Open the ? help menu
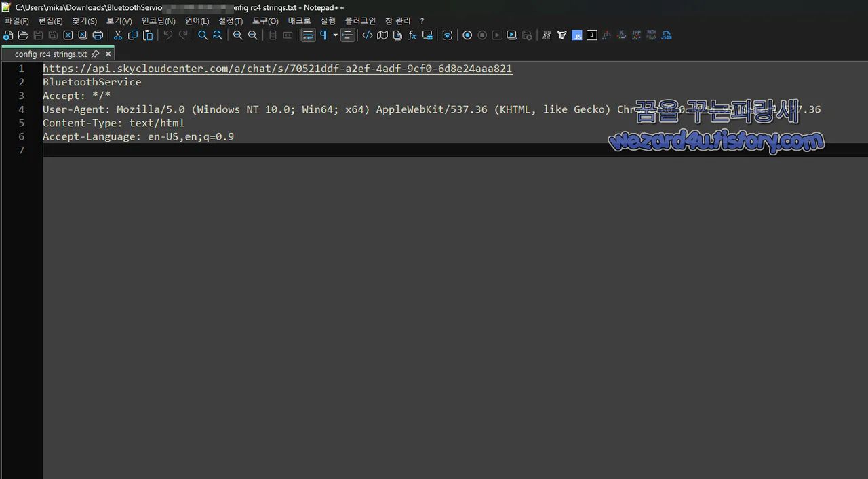868x479 pixels. (x=422, y=21)
